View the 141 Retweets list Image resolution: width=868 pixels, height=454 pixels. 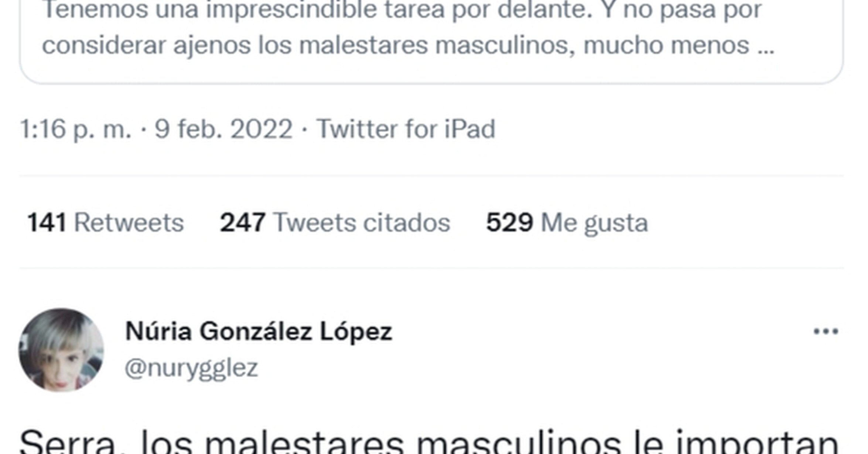[105, 223]
